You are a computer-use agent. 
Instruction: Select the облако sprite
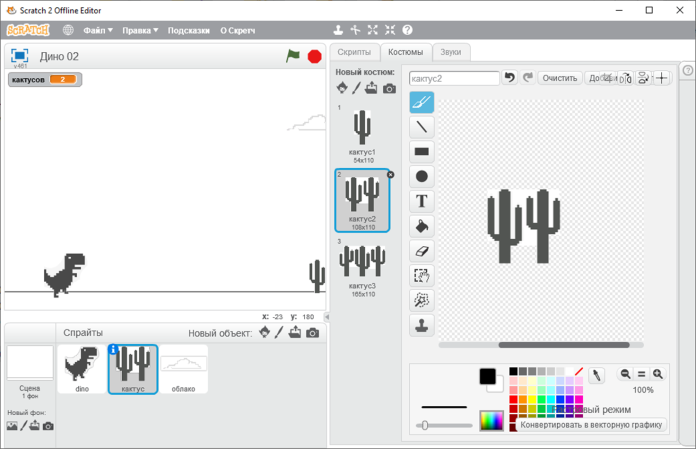tap(183, 369)
